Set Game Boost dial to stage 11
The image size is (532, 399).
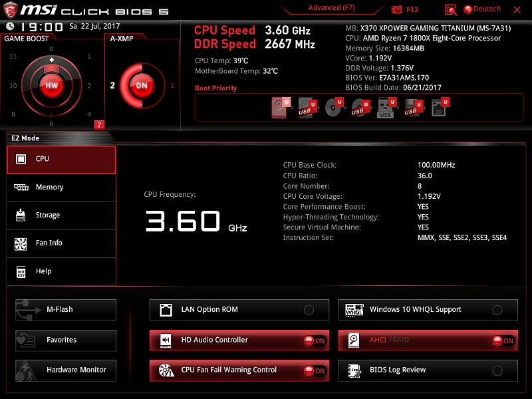pyautogui.click(x=13, y=57)
